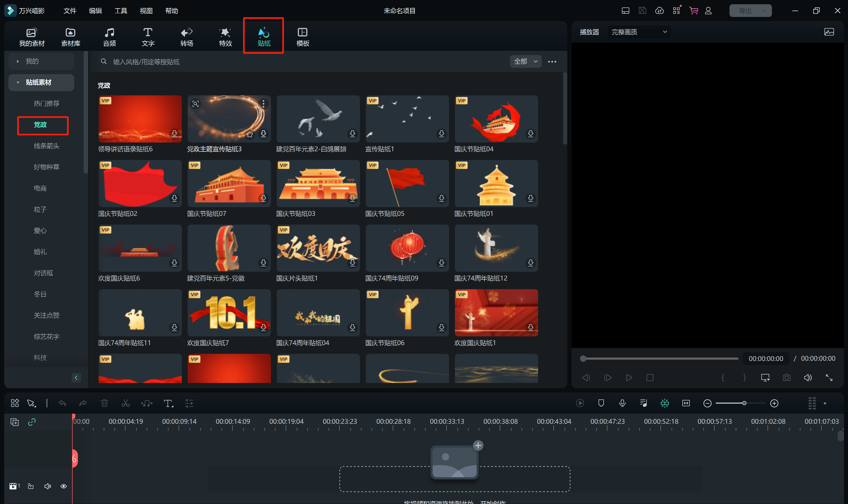Toggle the track lock icon
The width and height of the screenshot is (848, 504).
[x=30, y=486]
